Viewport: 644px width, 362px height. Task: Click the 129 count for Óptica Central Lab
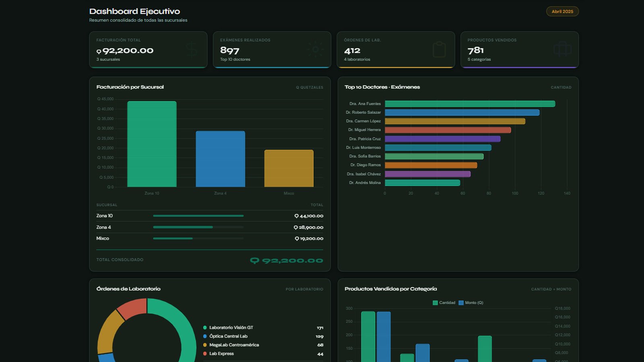click(x=320, y=337)
